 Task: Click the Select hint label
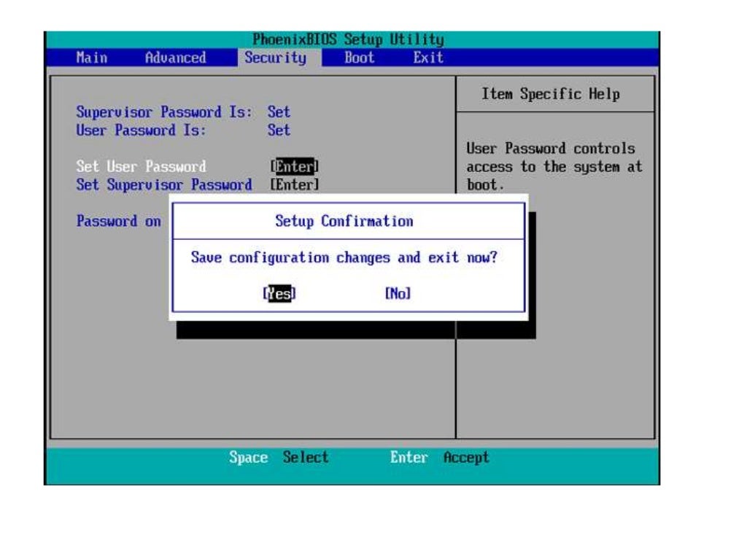pos(306,457)
